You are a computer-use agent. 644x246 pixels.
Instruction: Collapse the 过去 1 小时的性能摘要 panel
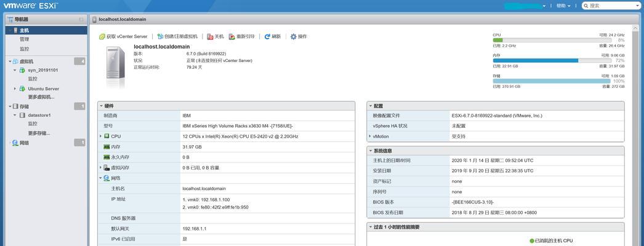(370, 227)
